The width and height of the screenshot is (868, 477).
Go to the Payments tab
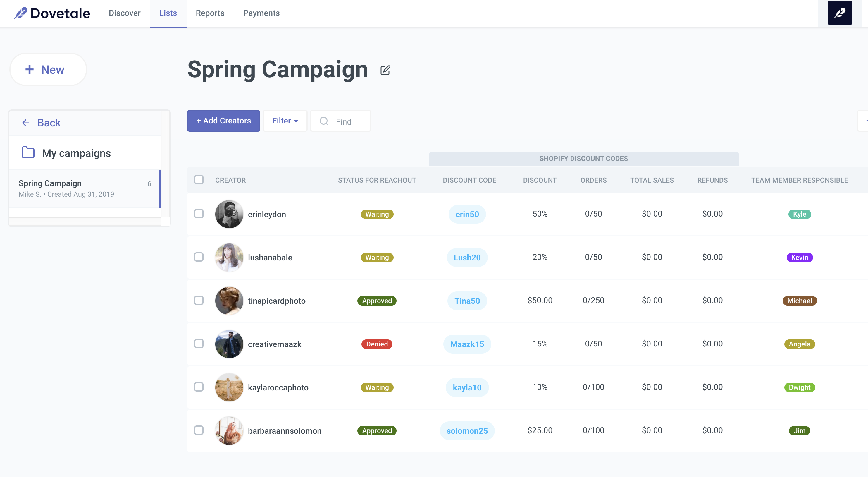[261, 13]
